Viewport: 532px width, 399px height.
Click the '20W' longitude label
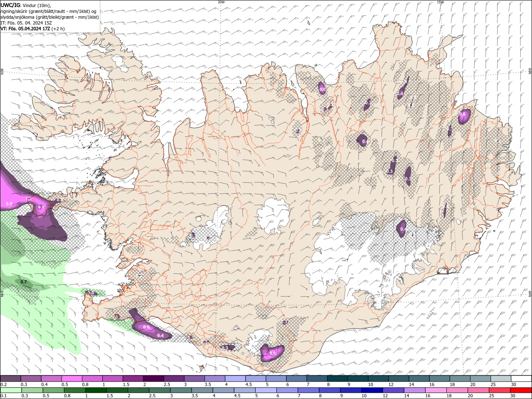coord(222,2)
